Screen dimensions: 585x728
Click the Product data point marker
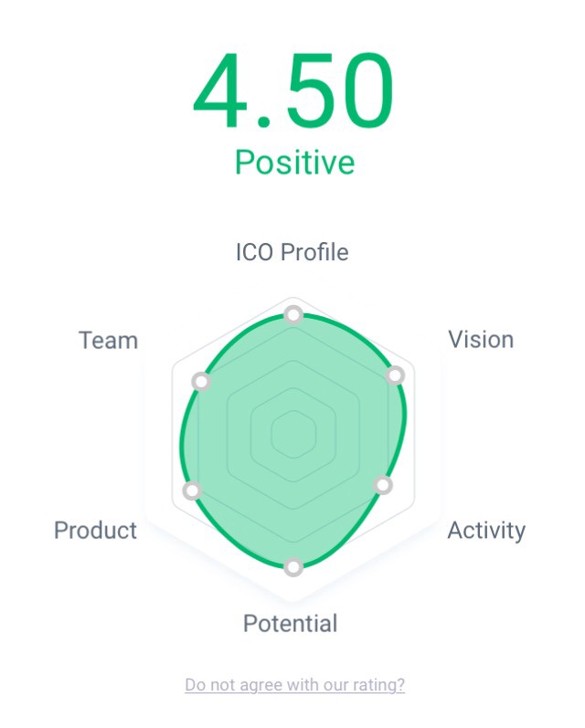tap(192, 491)
